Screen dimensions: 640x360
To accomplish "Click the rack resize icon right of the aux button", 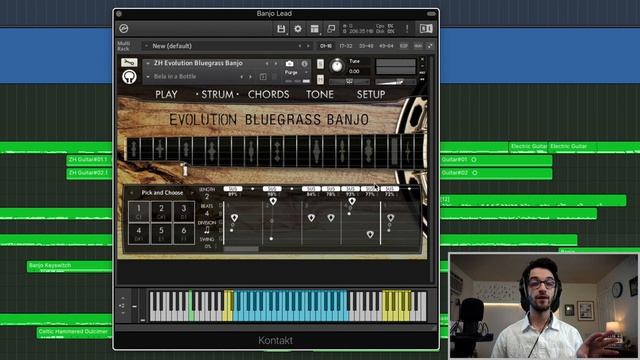I will click(430, 46).
